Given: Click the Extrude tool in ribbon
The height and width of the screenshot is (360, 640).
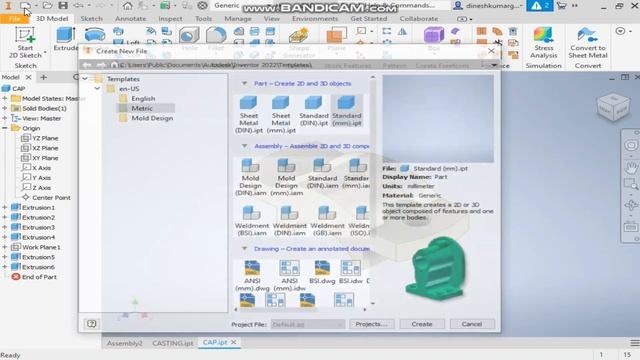Looking at the screenshot, I should 66,39.
